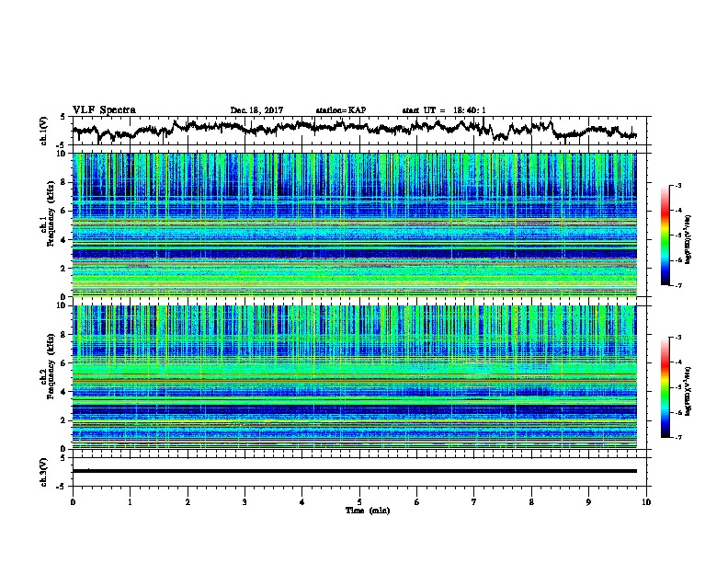The width and height of the screenshot is (728, 563).
Task: Click the "VLF Spectra" plot title
Action: [x=104, y=110]
